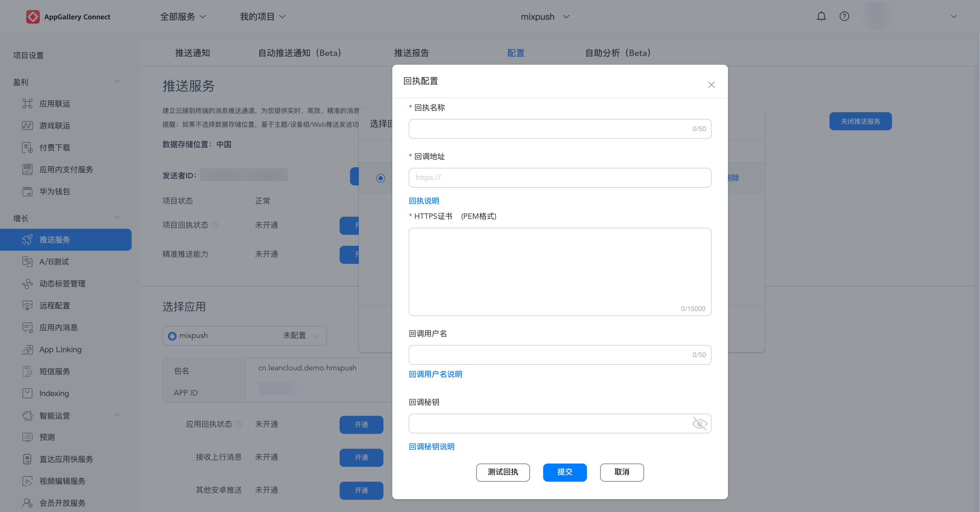Open 应用内支付服务 via its sidebar icon

27,170
